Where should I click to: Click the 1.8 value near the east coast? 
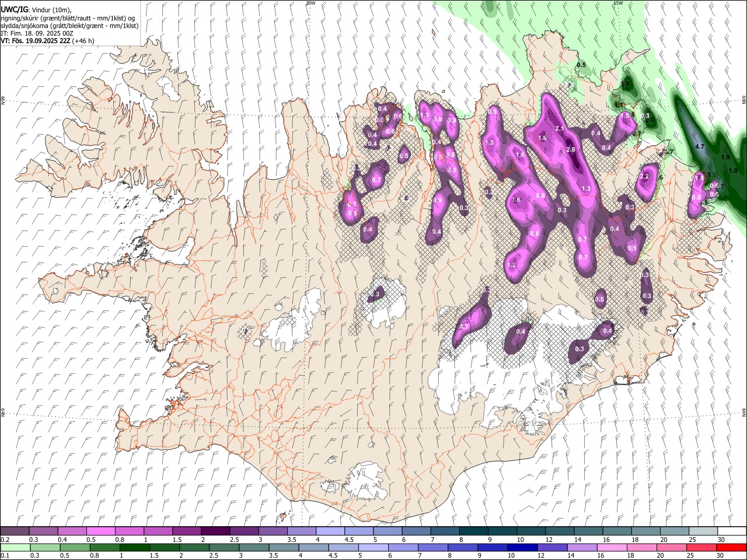click(x=699, y=178)
